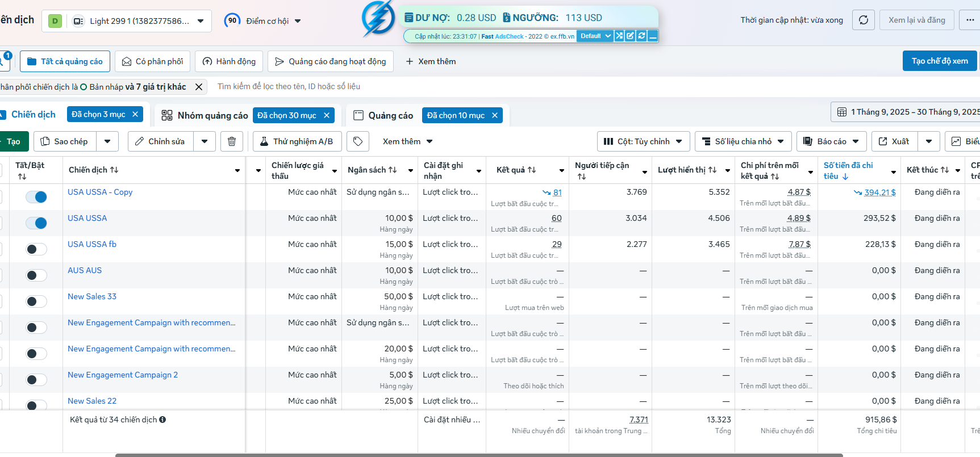The height and width of the screenshot is (457, 980).
Task: Refresh data next to update time
Action: point(864,20)
